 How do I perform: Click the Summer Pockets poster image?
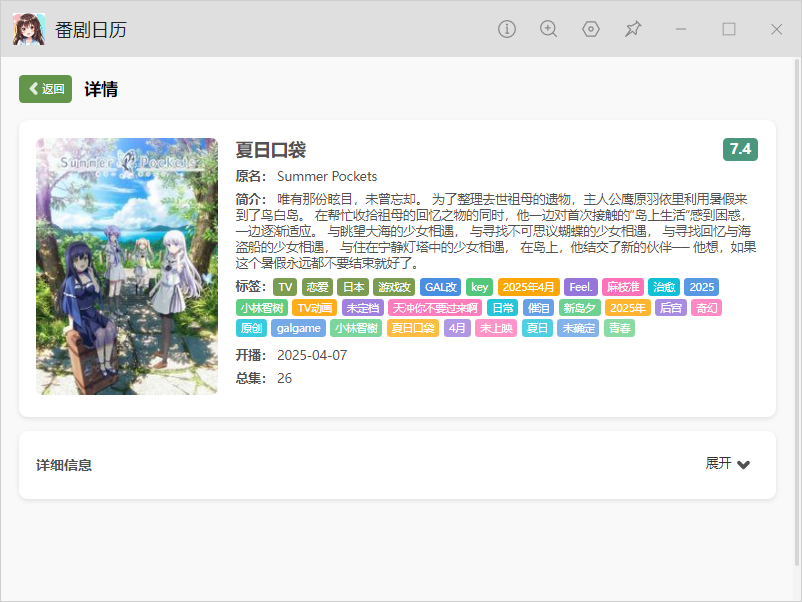pyautogui.click(x=127, y=266)
